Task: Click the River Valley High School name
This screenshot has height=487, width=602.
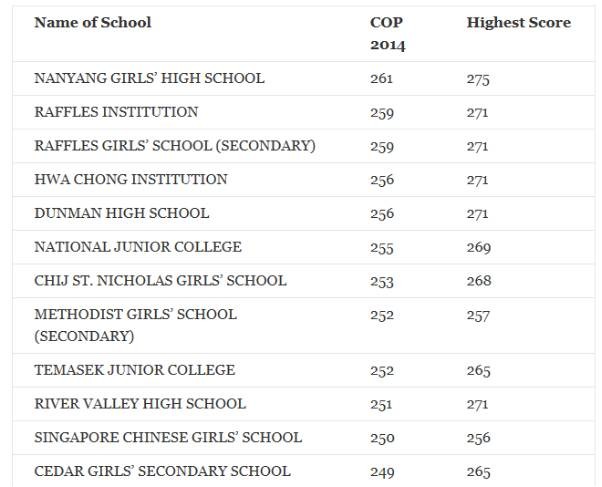Action: point(139,404)
